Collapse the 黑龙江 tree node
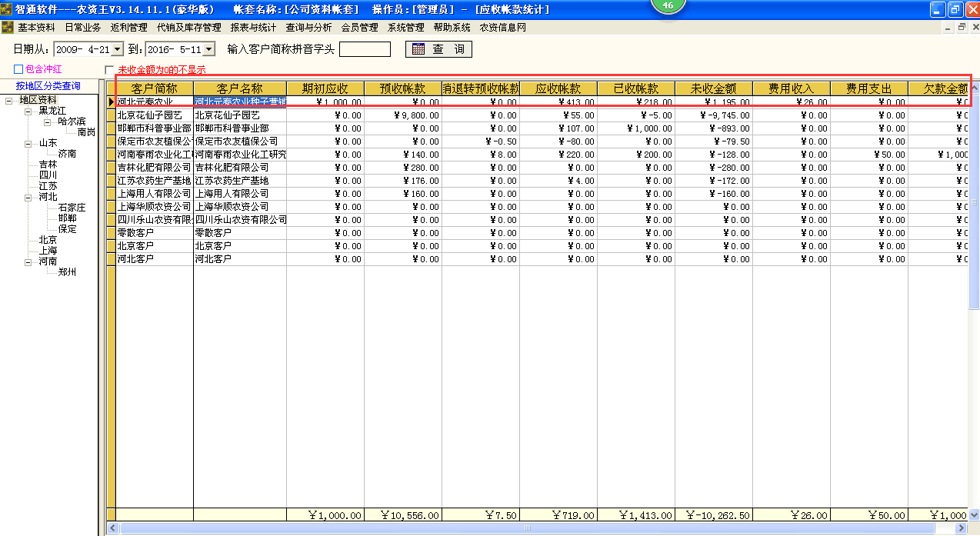The height and width of the screenshot is (536, 980). pyautogui.click(x=28, y=111)
